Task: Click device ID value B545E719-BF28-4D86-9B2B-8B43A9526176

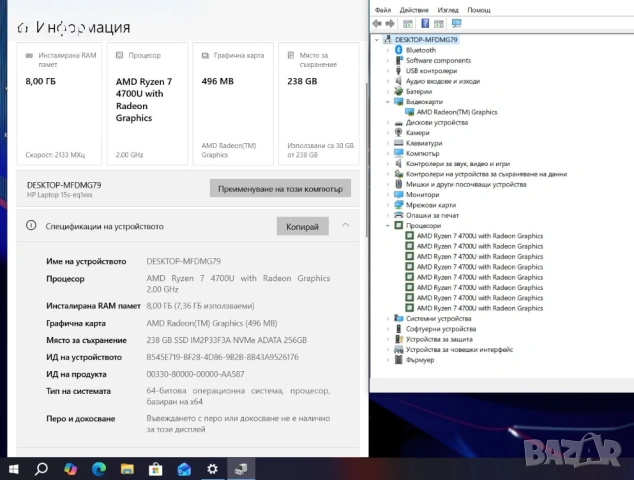Action: [222, 357]
